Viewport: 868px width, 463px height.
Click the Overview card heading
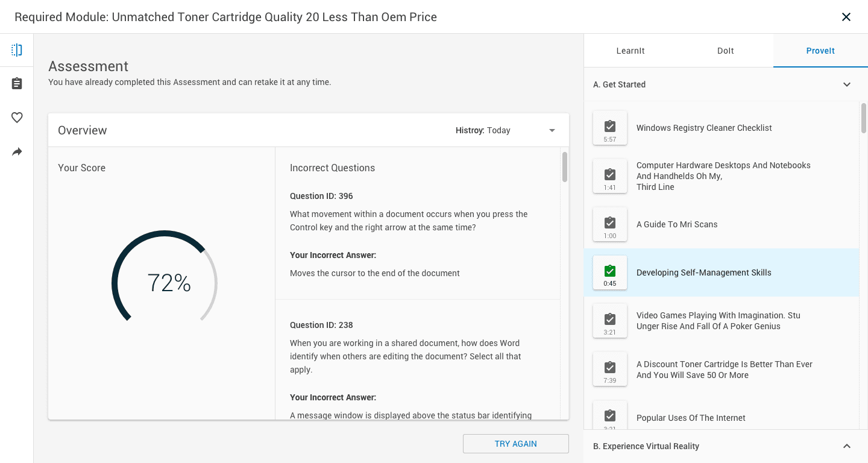pyautogui.click(x=82, y=130)
